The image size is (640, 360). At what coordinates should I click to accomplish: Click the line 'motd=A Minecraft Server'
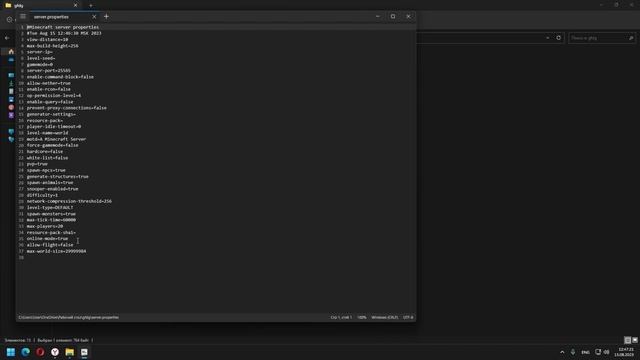(x=56, y=139)
